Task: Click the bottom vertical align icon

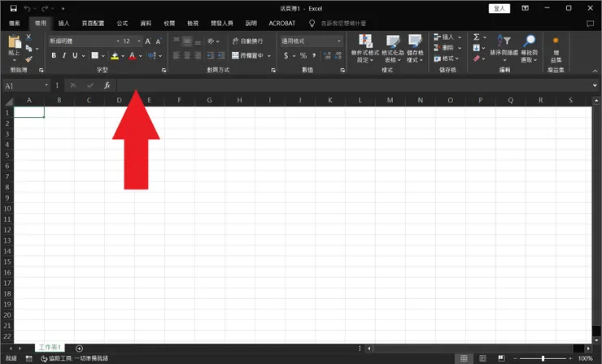Action: pyautogui.click(x=198, y=41)
